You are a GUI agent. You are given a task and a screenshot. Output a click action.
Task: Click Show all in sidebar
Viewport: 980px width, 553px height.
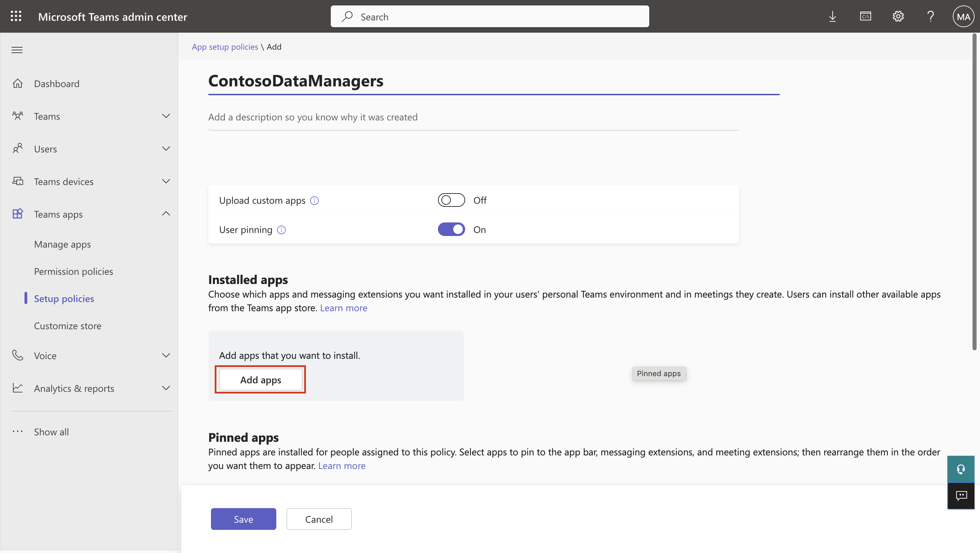(51, 432)
